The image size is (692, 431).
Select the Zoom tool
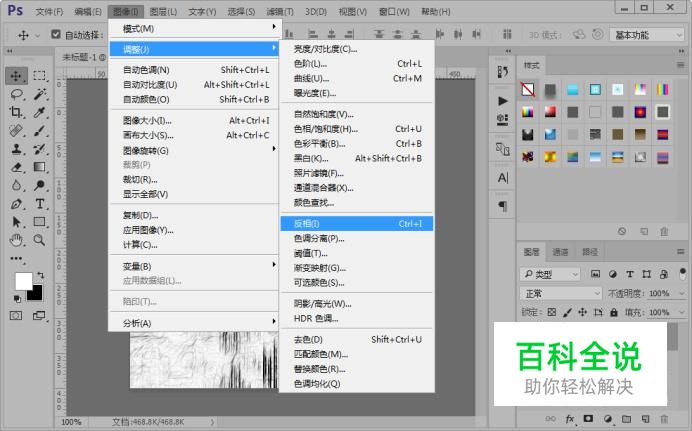[39, 240]
